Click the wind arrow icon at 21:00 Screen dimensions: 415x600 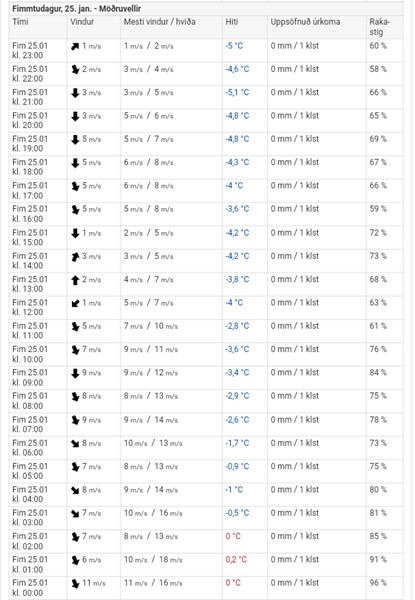tap(75, 93)
